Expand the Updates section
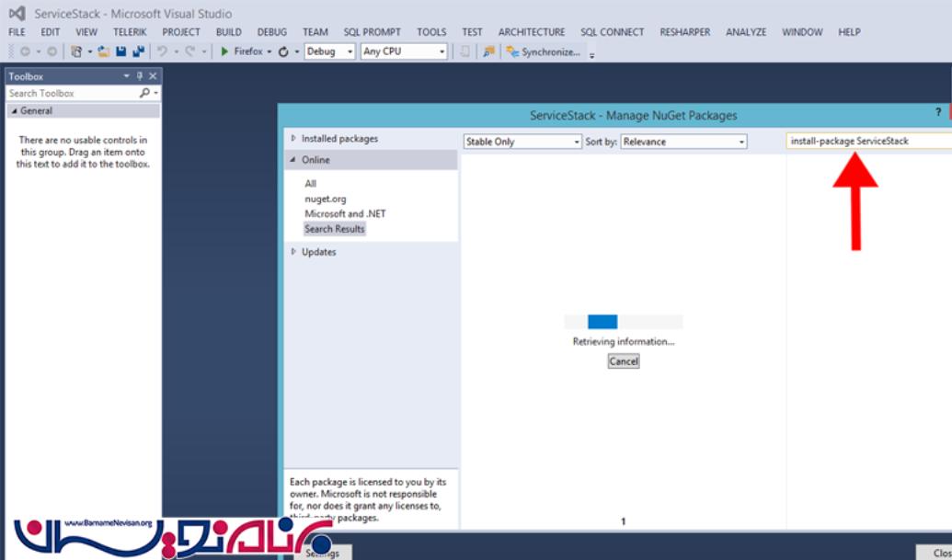This screenshot has height=560, width=952. click(x=293, y=251)
